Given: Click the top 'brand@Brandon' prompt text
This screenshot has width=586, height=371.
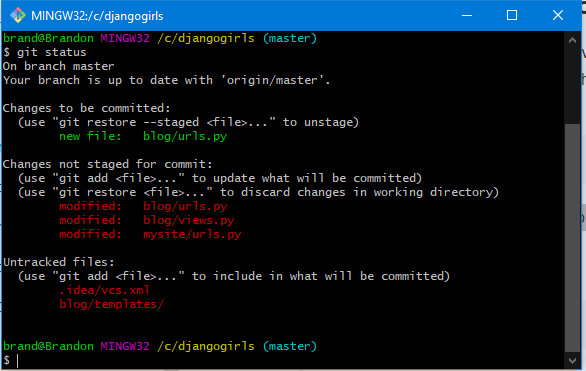Looking at the screenshot, I should click(x=48, y=38).
